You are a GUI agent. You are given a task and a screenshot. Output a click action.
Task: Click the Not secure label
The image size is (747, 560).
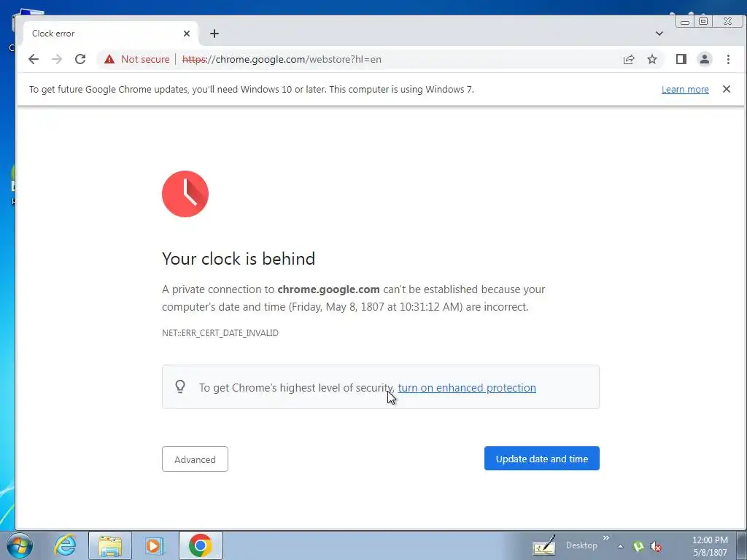pyautogui.click(x=145, y=60)
